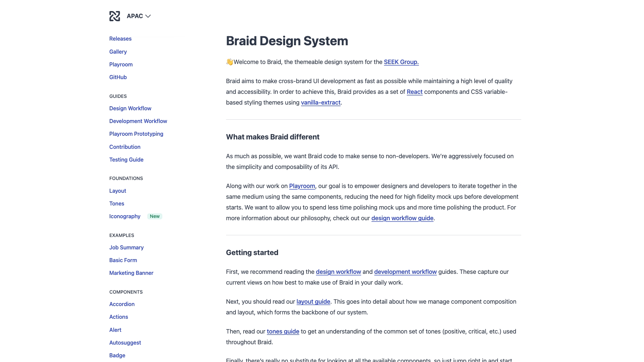Screen dimensions: 644x362
Task: Open the Design Workflow guide
Action: pos(130,108)
